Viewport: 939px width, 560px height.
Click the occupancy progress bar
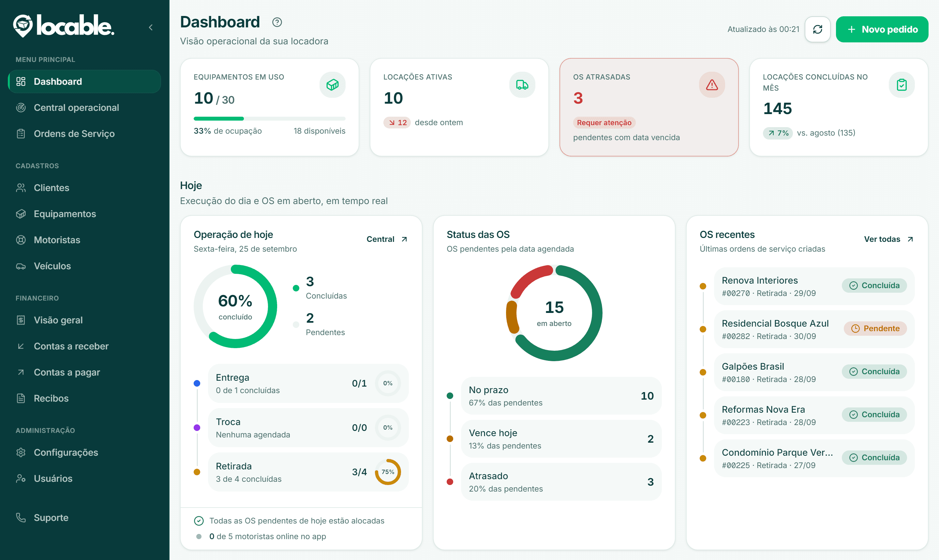pos(269,119)
